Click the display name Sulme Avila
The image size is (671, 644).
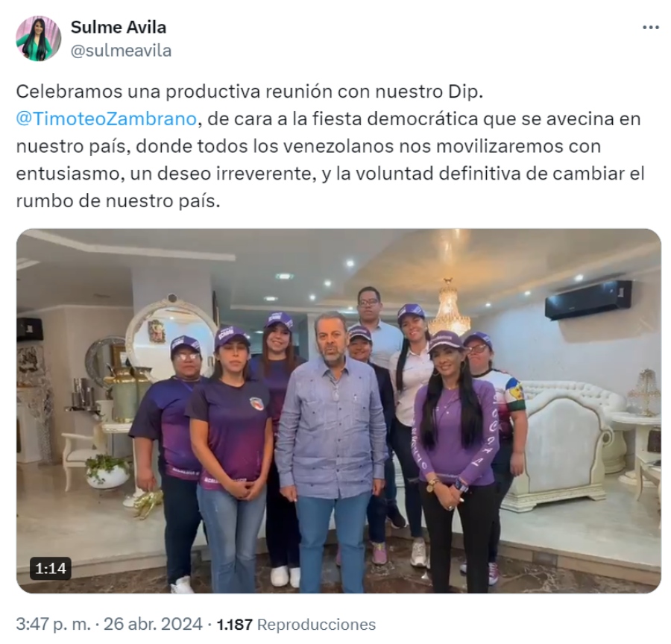click(x=118, y=28)
